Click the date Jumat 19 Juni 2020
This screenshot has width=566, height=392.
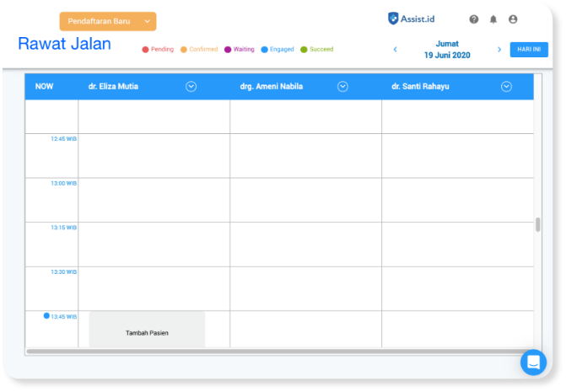tap(447, 50)
